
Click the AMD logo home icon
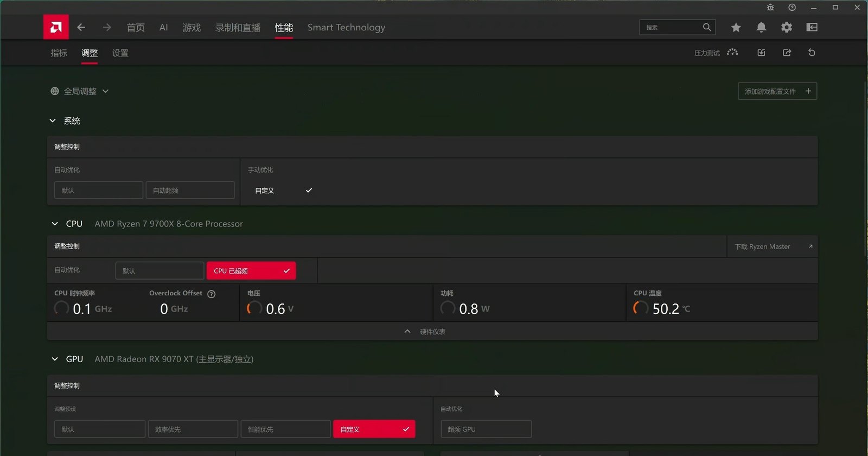click(56, 27)
